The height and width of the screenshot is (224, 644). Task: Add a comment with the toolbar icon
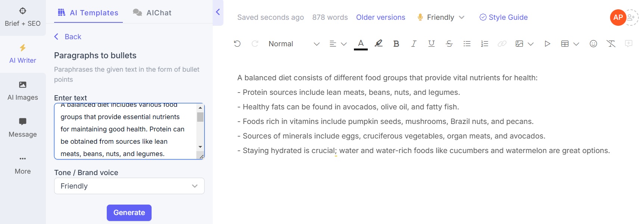(x=629, y=44)
